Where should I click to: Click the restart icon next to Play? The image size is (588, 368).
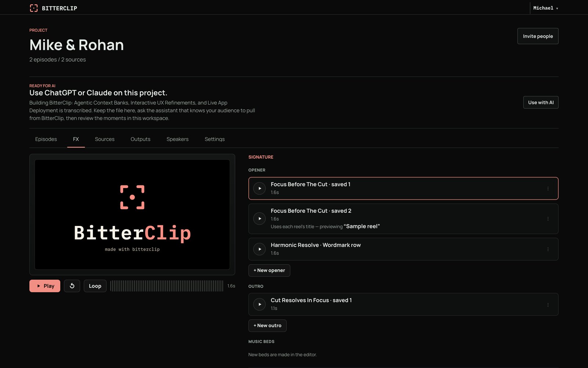click(72, 286)
